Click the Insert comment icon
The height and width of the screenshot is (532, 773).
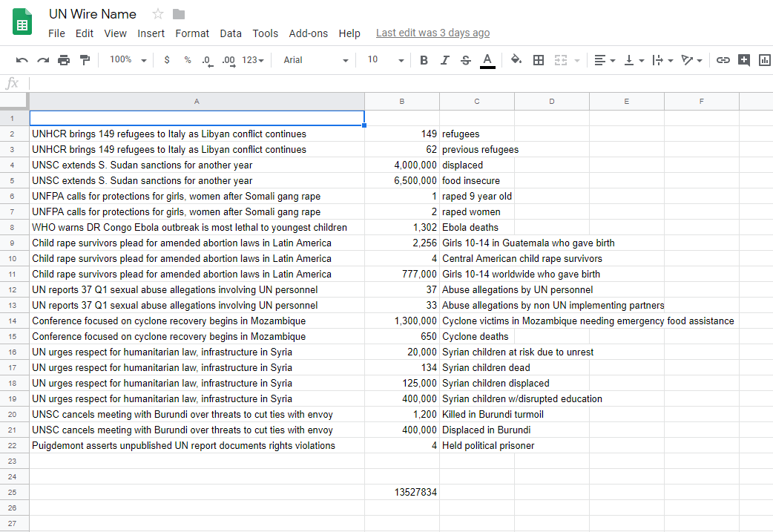point(744,60)
